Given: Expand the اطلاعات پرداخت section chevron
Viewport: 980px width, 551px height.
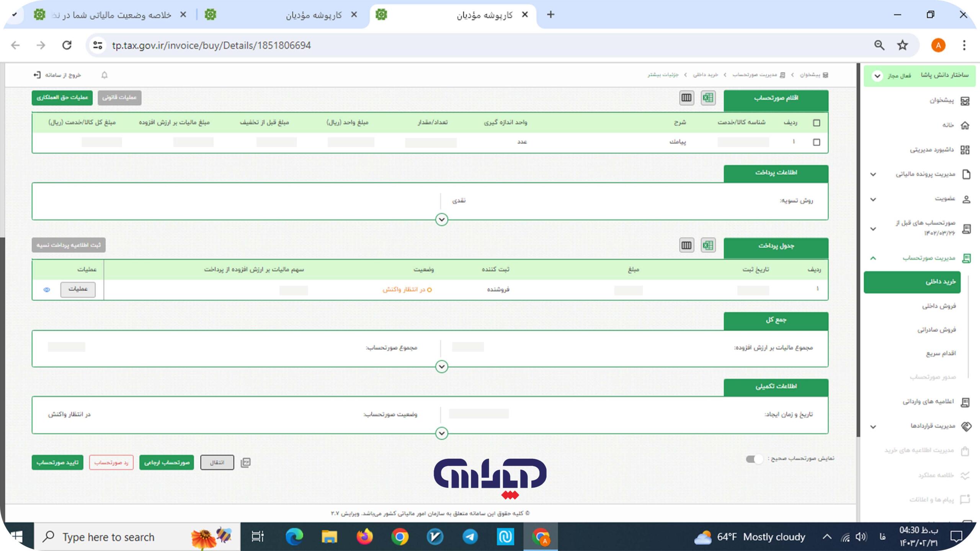Looking at the screenshot, I should (x=441, y=220).
